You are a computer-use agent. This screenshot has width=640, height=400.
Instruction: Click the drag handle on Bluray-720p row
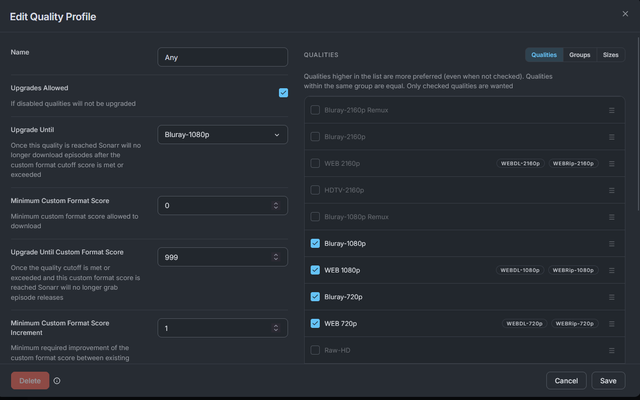click(611, 297)
